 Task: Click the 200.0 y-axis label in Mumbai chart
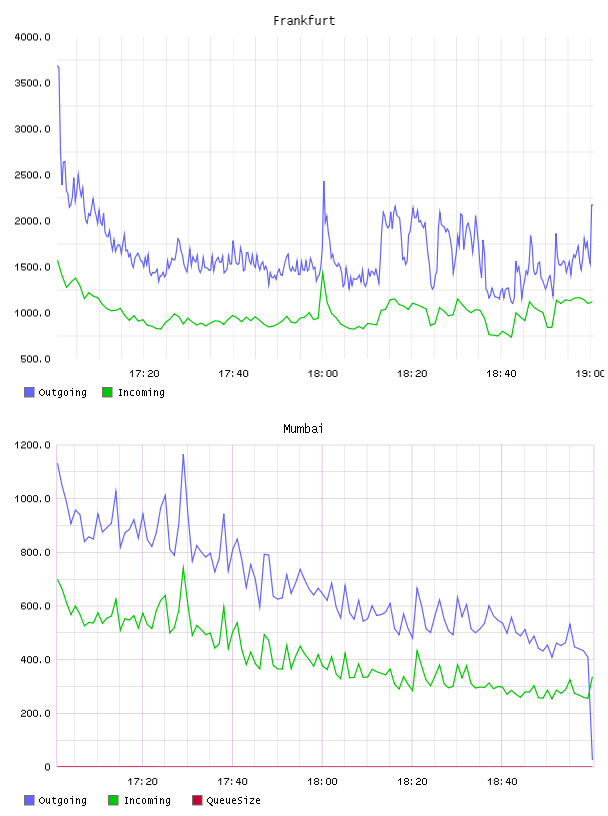[x=35, y=713]
